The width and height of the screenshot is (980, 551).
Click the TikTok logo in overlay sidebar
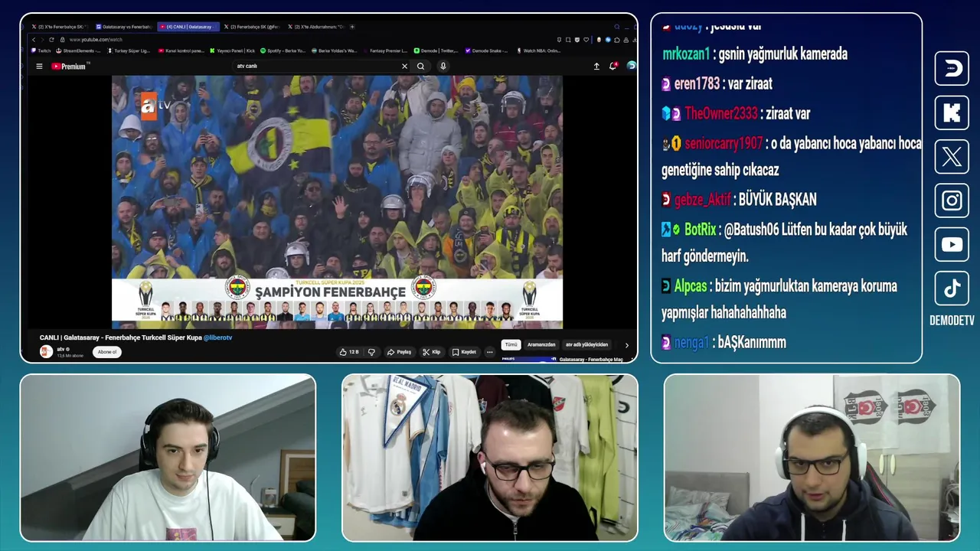coord(952,289)
